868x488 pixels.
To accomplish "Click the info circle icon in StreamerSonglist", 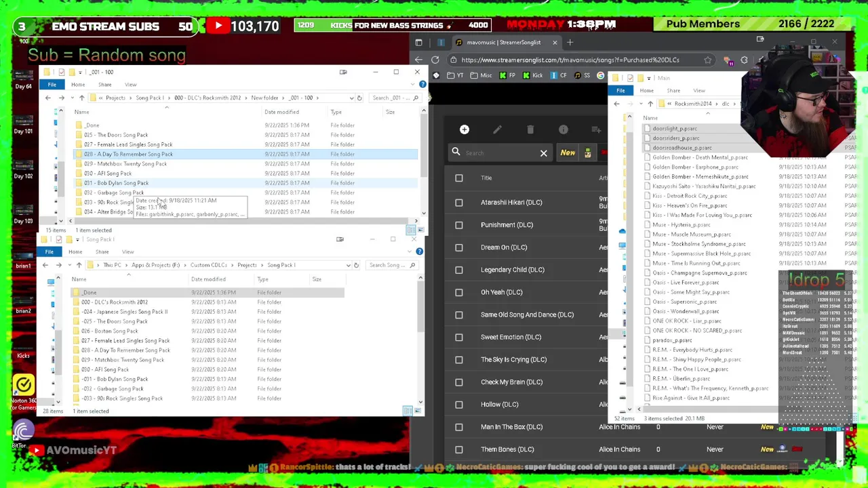I will (564, 129).
